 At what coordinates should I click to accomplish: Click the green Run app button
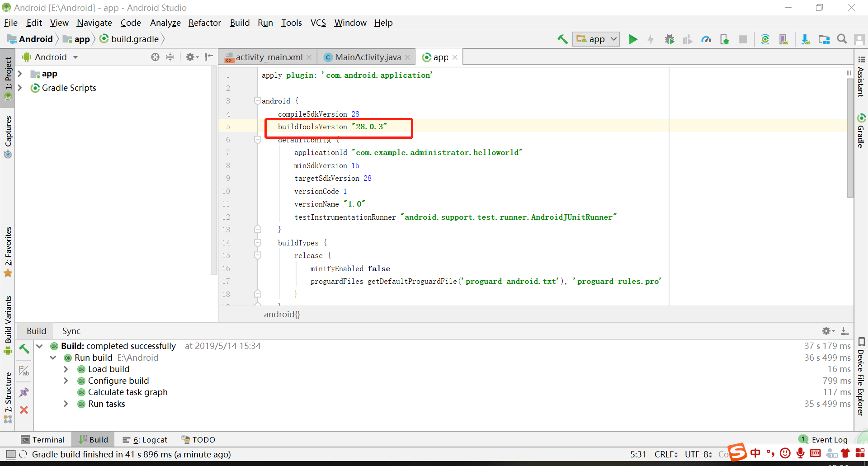[x=633, y=39]
